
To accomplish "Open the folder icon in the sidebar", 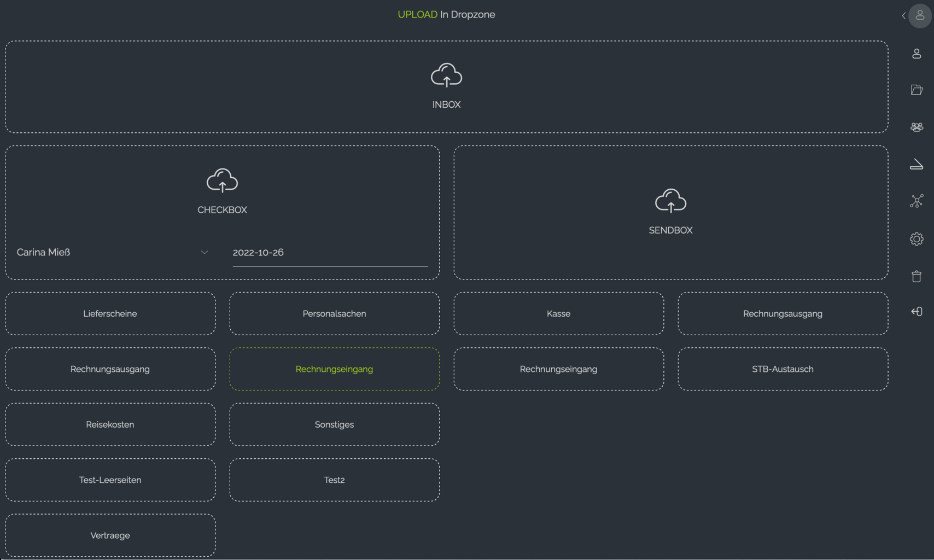I will click(917, 90).
